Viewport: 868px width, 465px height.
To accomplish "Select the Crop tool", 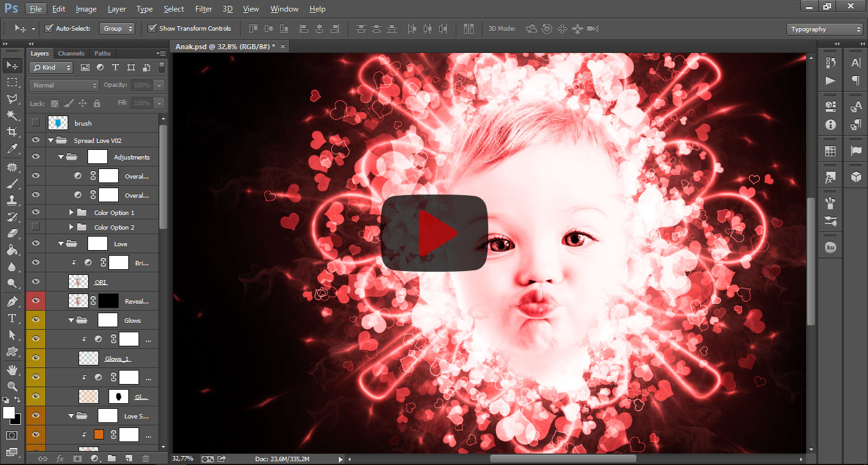I will (12, 130).
